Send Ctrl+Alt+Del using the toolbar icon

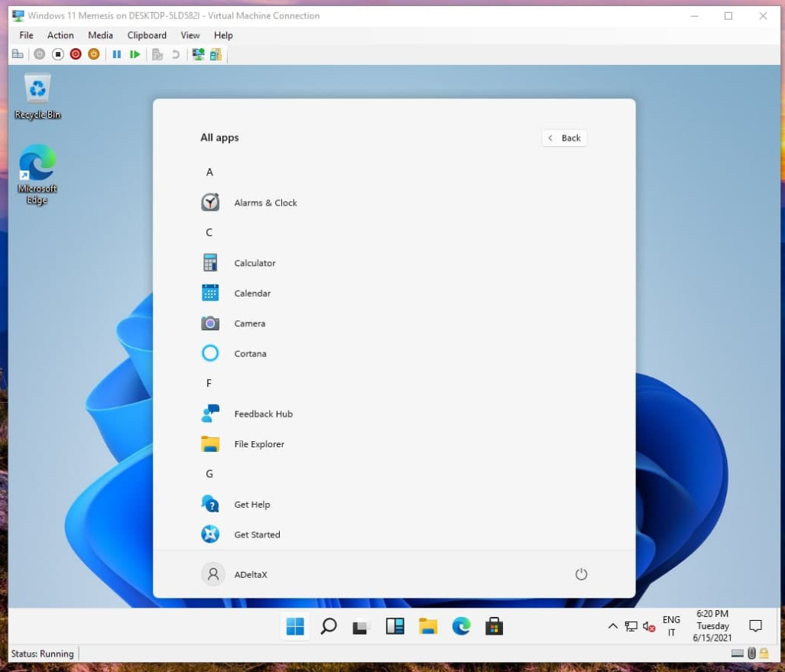point(18,54)
